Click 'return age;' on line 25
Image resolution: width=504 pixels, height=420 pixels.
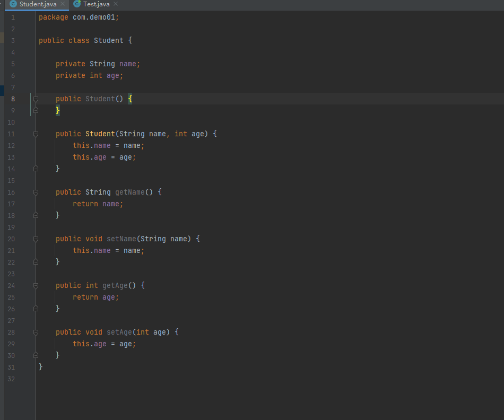(96, 297)
